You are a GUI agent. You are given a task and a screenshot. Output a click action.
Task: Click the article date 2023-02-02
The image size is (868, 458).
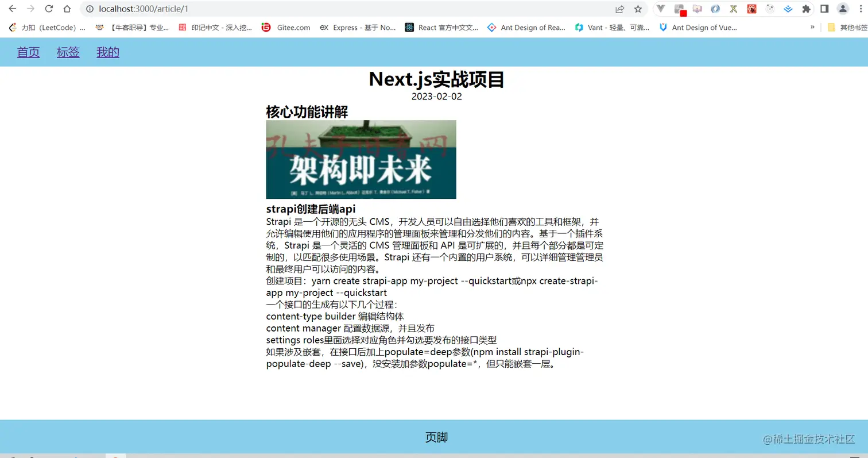pos(436,97)
